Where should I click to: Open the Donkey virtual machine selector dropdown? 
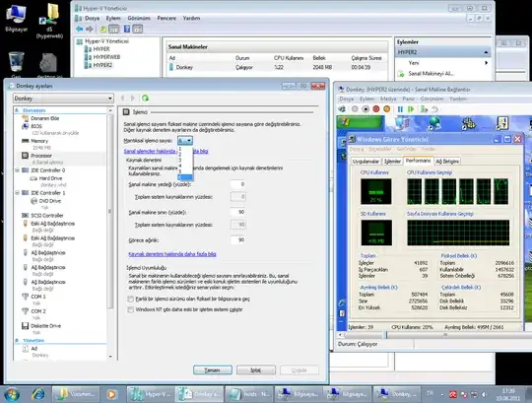[63, 99]
